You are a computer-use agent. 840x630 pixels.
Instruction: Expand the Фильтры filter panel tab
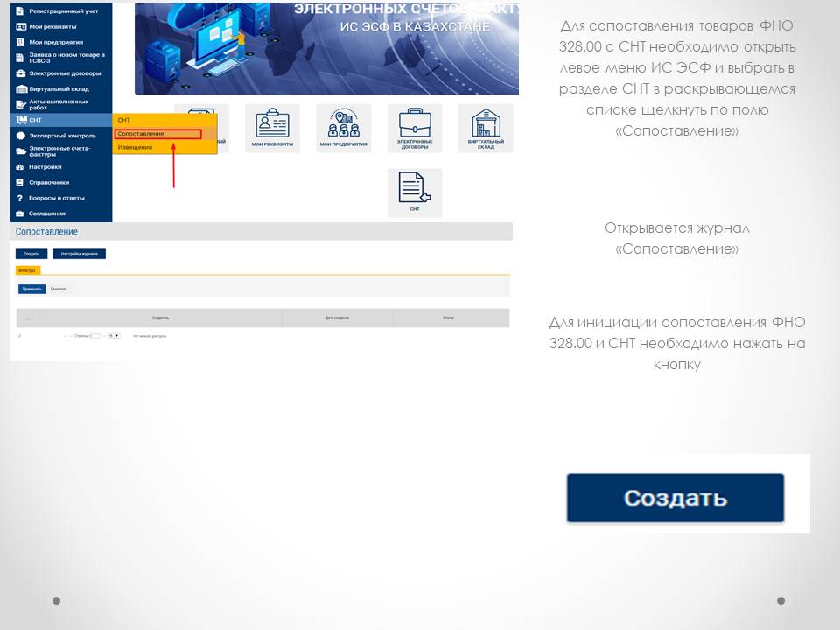tap(27, 270)
